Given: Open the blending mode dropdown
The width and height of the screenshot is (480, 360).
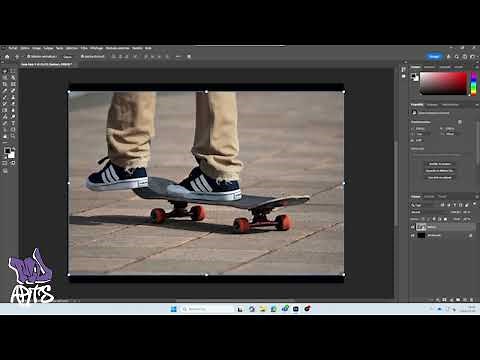Looking at the screenshot, I should tap(428, 212).
